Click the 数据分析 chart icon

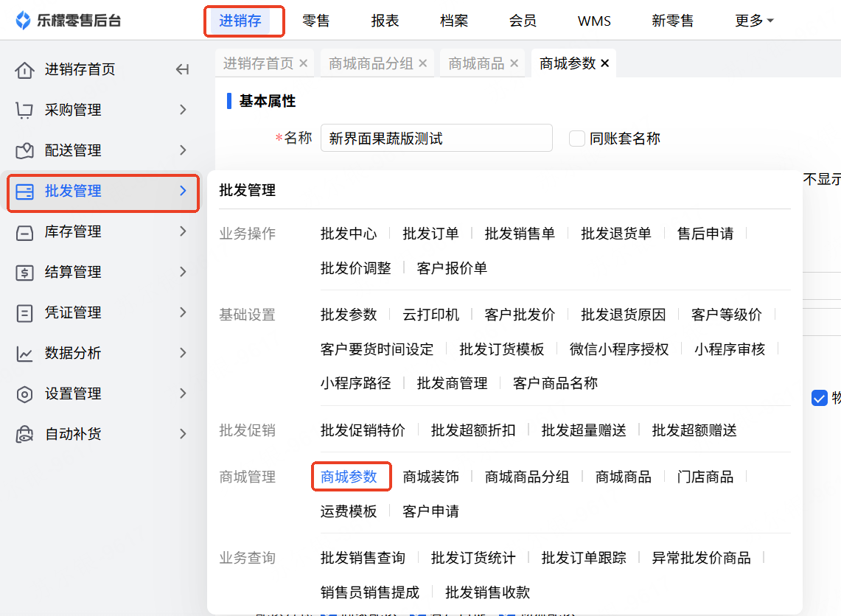pyautogui.click(x=24, y=353)
